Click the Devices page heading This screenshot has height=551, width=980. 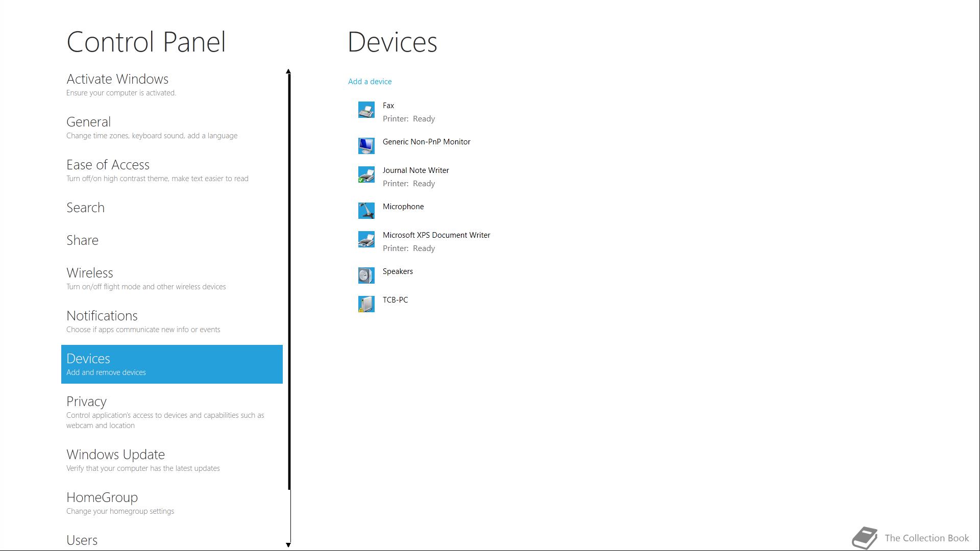point(393,42)
